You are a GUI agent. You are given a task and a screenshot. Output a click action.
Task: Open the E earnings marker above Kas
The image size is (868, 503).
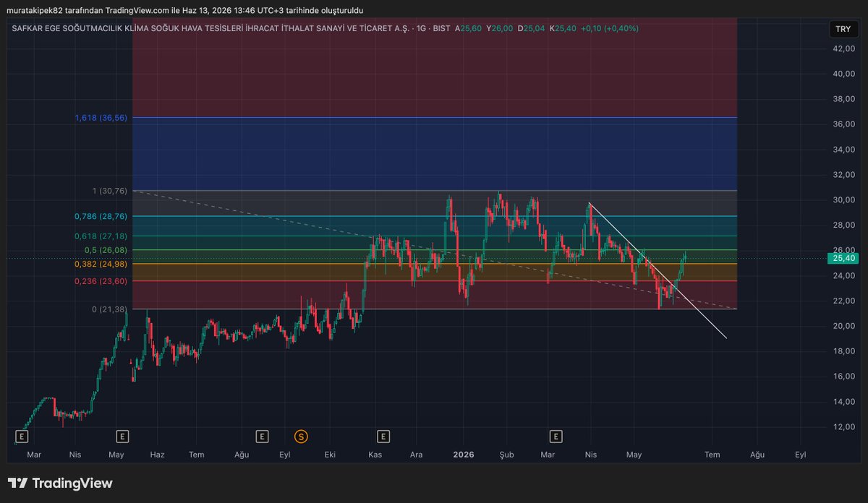[x=383, y=436]
